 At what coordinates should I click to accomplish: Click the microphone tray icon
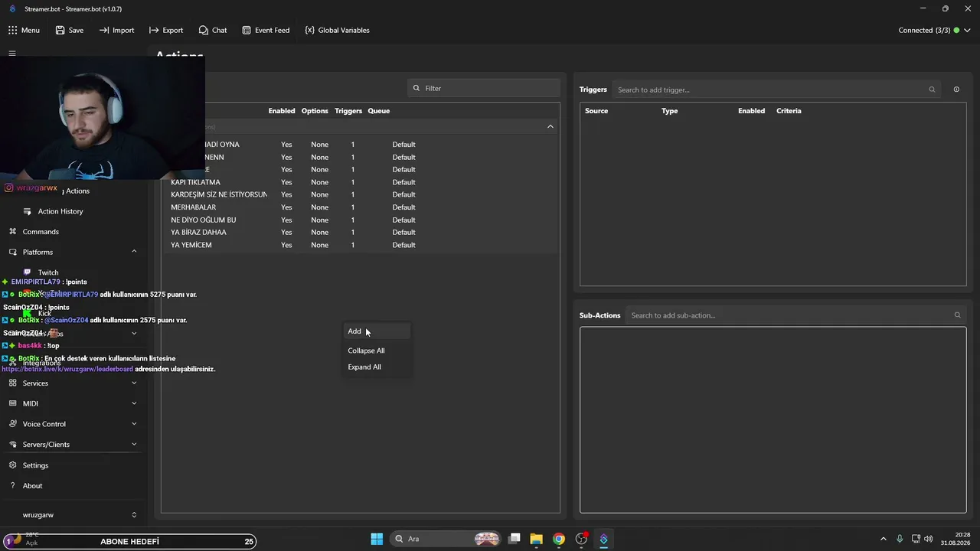point(900,539)
